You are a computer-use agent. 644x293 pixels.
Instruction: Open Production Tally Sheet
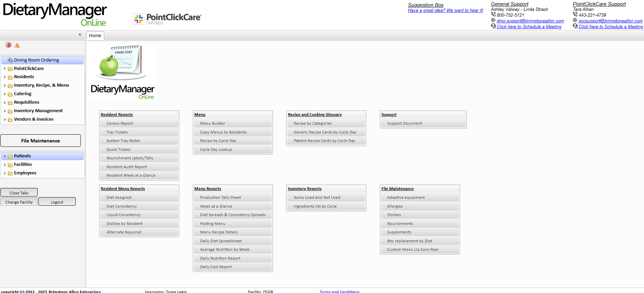point(233,197)
